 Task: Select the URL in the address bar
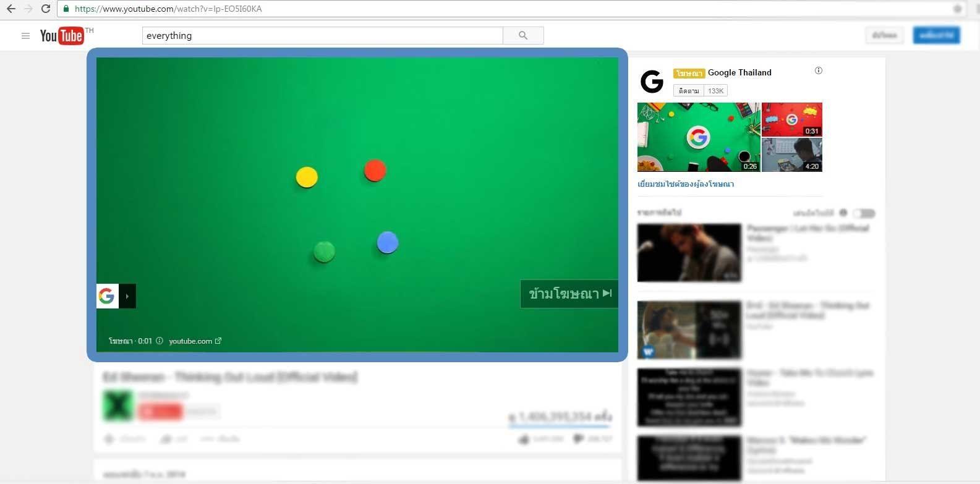168,9
